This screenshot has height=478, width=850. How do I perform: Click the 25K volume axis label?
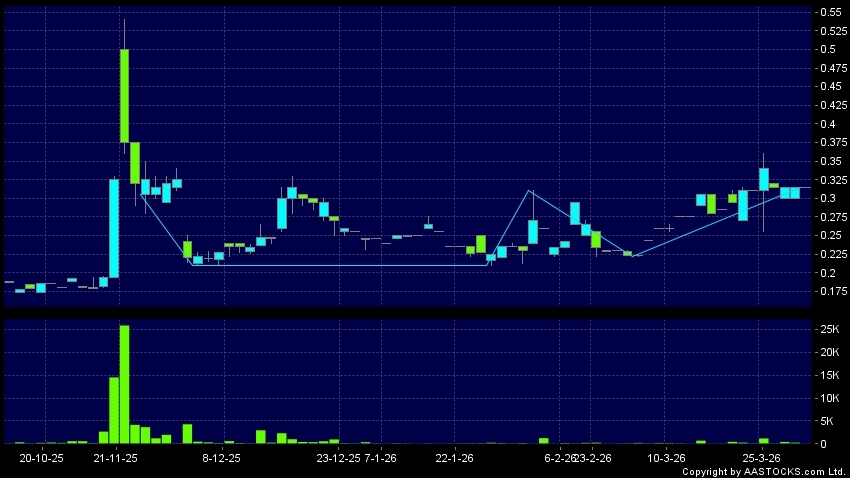pyautogui.click(x=829, y=329)
